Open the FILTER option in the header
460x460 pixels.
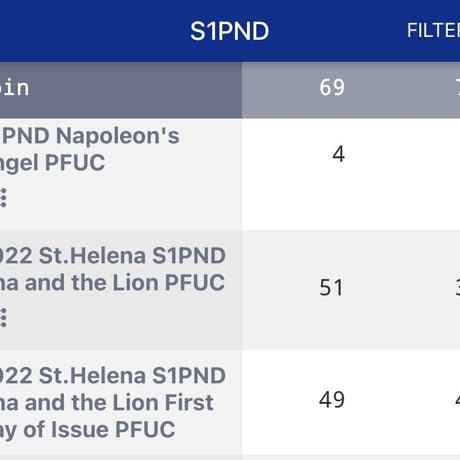[x=433, y=31]
